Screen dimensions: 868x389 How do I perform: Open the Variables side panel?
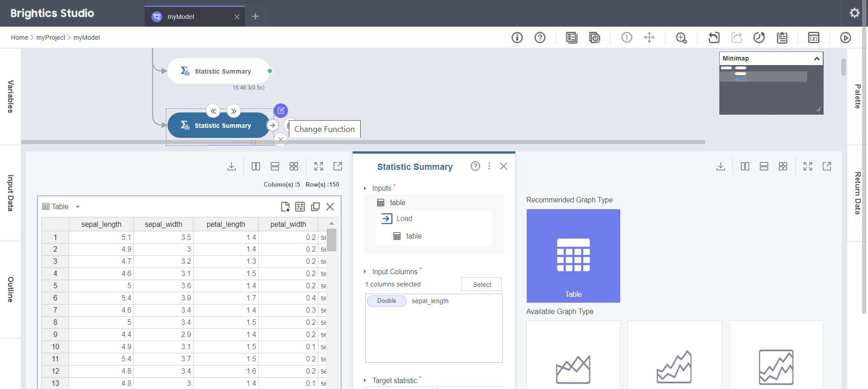[x=10, y=96]
